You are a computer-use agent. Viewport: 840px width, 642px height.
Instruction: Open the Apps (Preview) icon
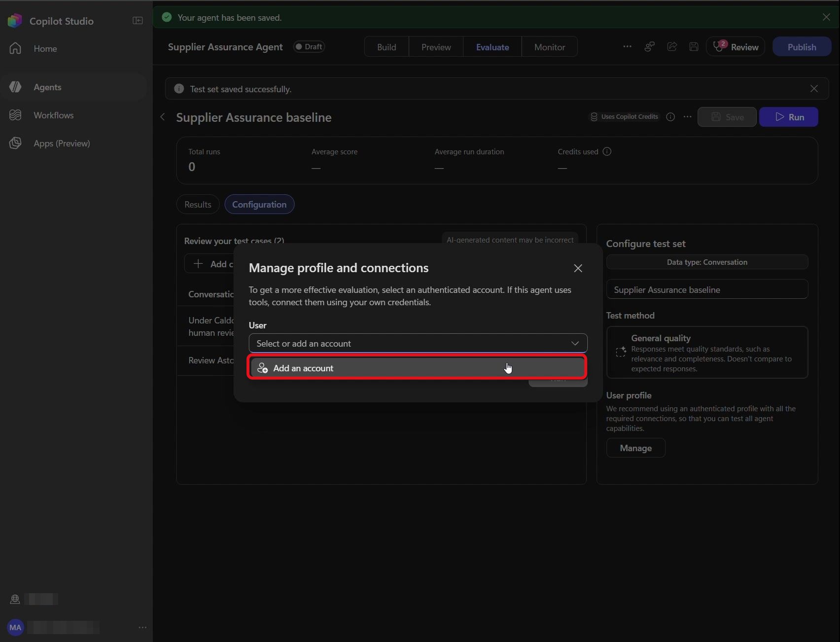tap(16, 143)
